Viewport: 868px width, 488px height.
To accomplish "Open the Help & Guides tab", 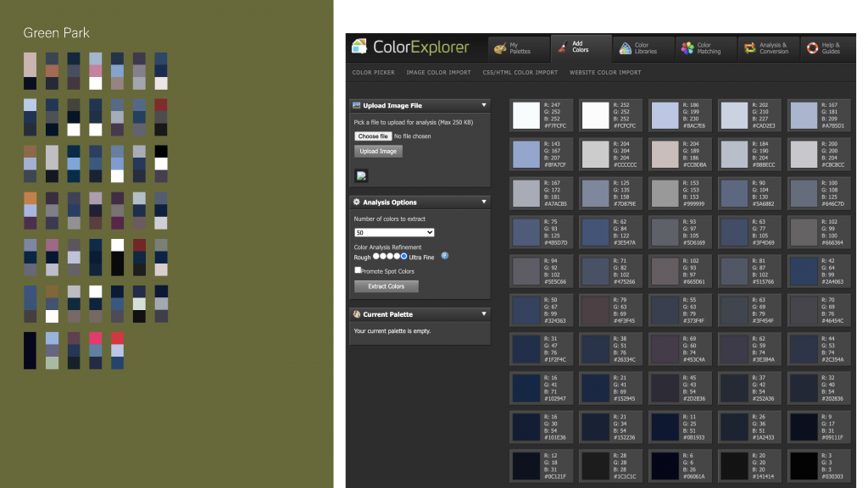I will tap(828, 48).
